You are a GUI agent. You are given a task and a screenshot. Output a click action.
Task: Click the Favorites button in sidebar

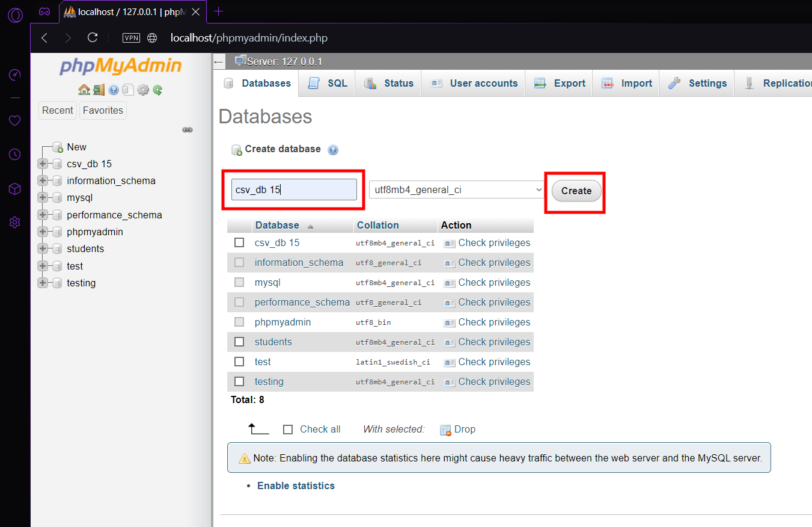(103, 110)
